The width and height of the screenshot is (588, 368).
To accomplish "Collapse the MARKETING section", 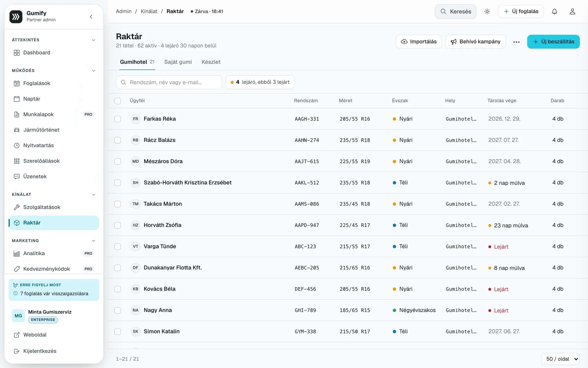I will (93, 241).
